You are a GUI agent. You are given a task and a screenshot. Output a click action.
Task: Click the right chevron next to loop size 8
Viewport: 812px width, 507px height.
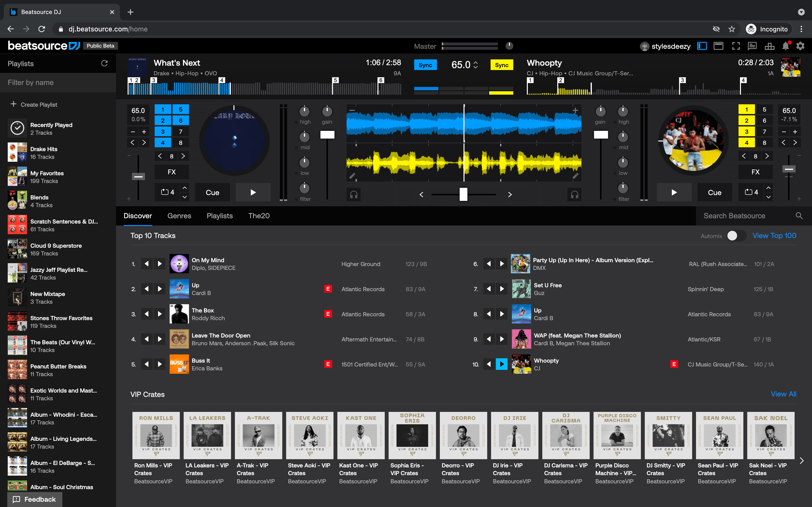tap(183, 156)
